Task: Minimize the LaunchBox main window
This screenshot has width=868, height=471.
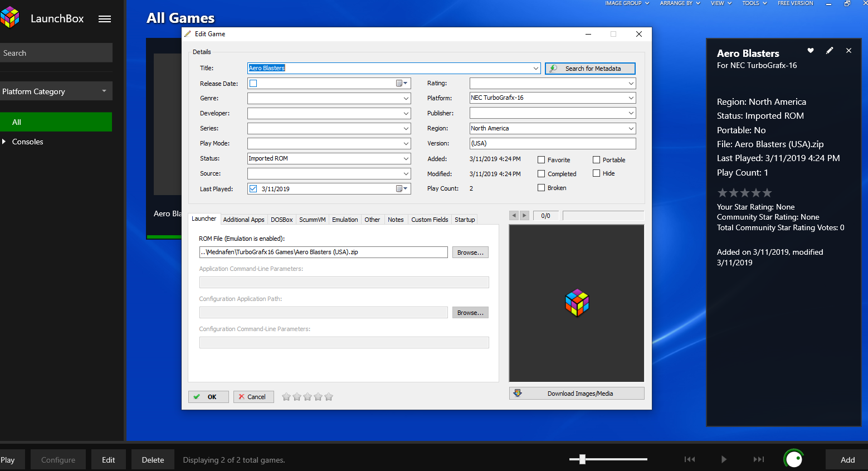Action: coord(828,3)
